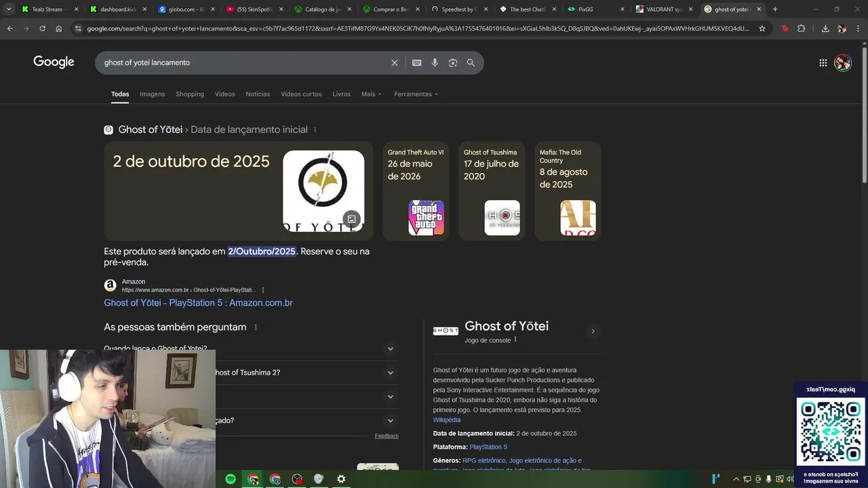Start voice search with the microphone icon

click(435, 62)
